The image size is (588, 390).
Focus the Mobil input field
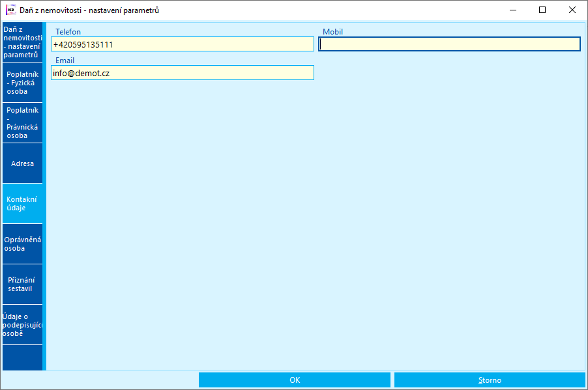tap(449, 44)
